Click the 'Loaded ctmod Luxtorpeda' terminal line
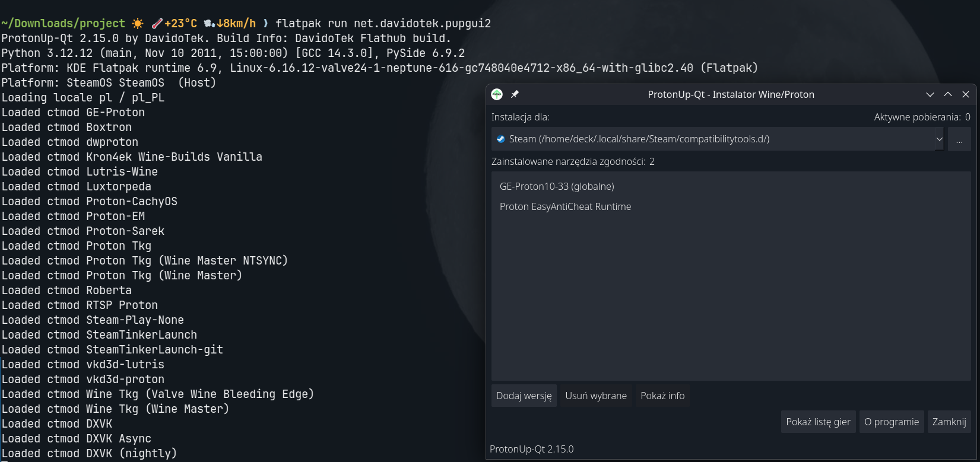980x462 pixels. tap(77, 187)
